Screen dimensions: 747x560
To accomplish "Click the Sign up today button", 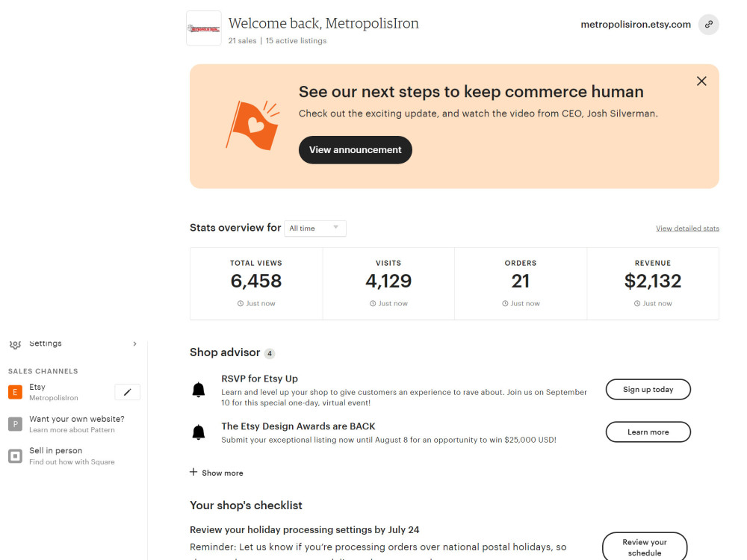I will [x=648, y=390].
